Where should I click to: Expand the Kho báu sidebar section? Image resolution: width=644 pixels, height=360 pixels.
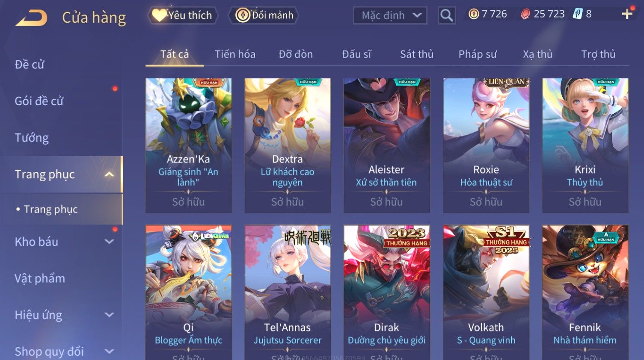(110, 242)
